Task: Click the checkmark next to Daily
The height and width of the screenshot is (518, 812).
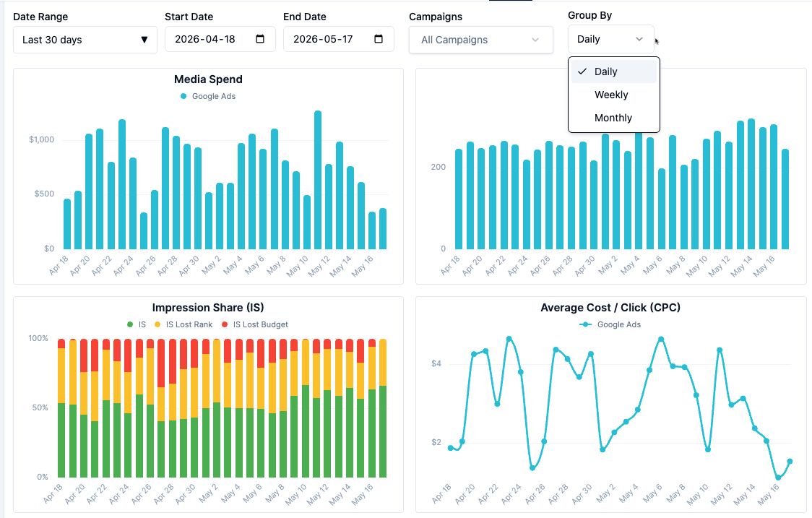Action: (582, 72)
